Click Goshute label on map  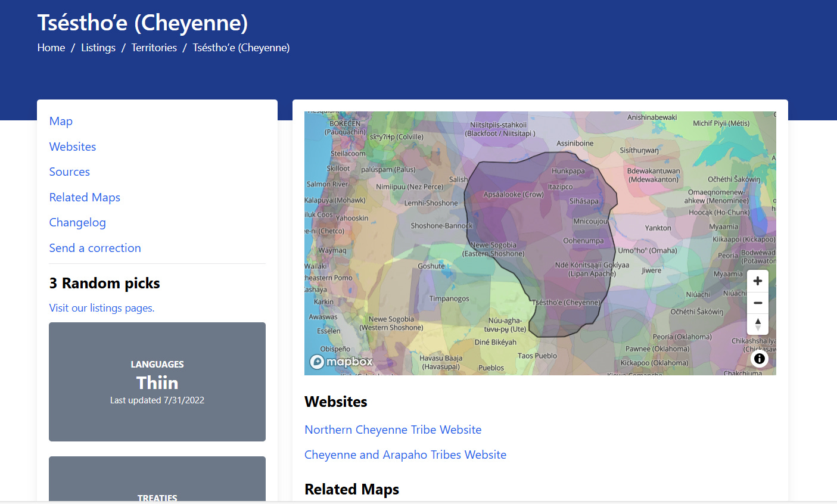[431, 266]
